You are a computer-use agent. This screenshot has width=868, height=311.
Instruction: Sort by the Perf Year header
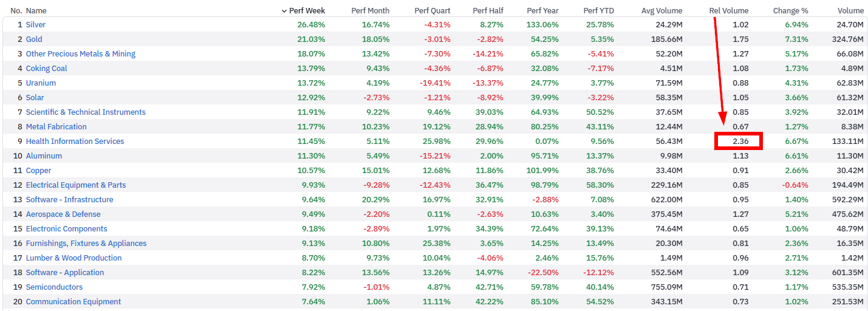[542, 10]
